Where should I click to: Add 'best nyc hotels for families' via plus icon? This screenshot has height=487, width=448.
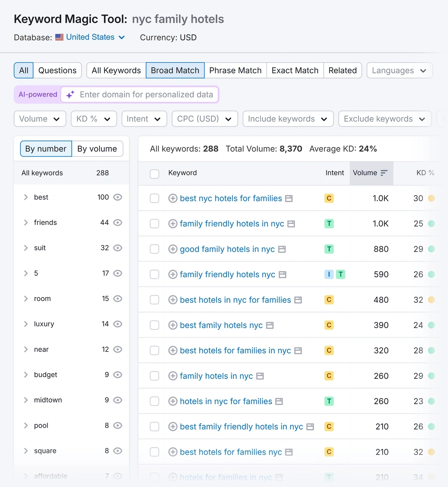pos(172,199)
